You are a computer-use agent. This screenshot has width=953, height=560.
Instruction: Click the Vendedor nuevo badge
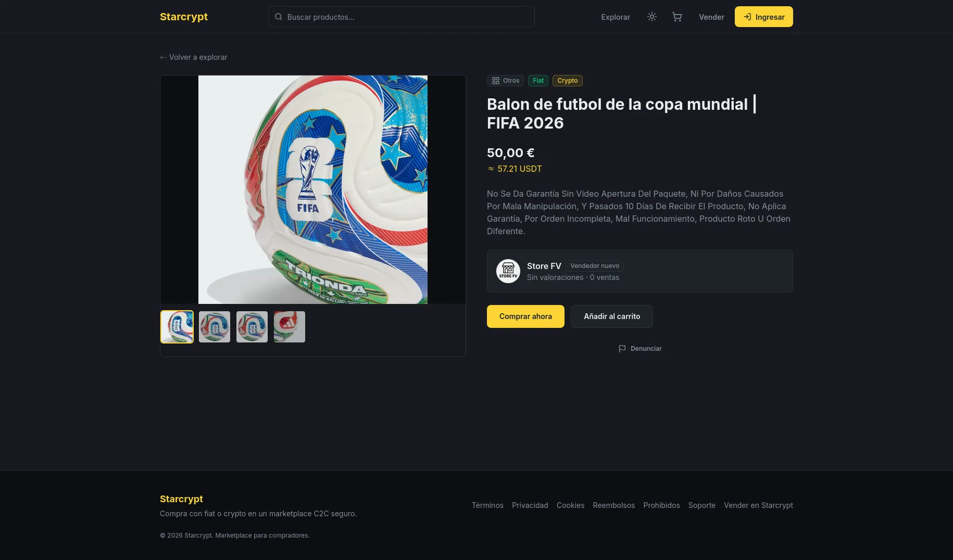(x=595, y=266)
